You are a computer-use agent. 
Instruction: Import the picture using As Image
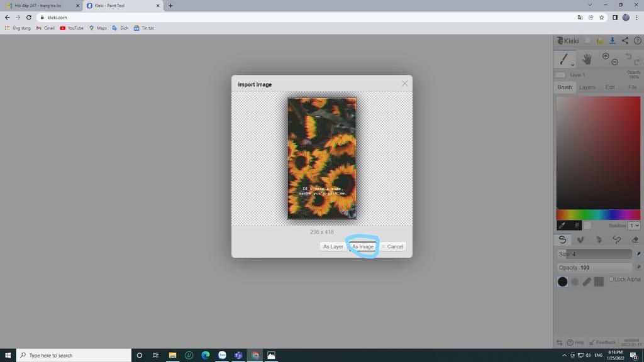pyautogui.click(x=363, y=246)
